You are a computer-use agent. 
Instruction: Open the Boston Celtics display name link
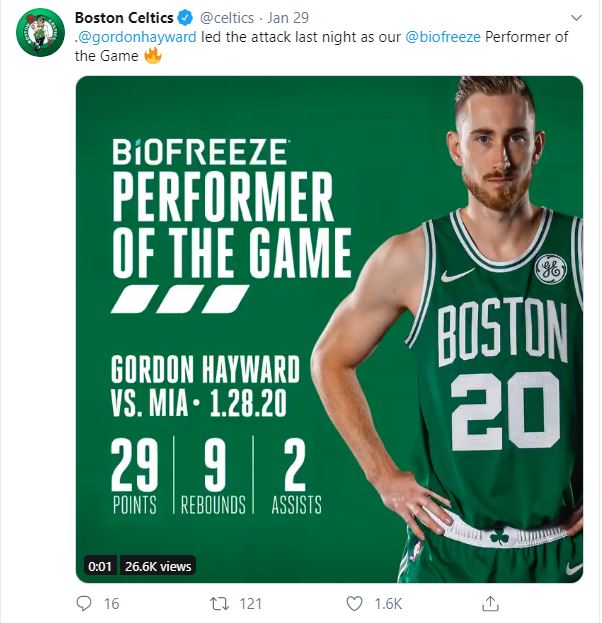pos(123,17)
